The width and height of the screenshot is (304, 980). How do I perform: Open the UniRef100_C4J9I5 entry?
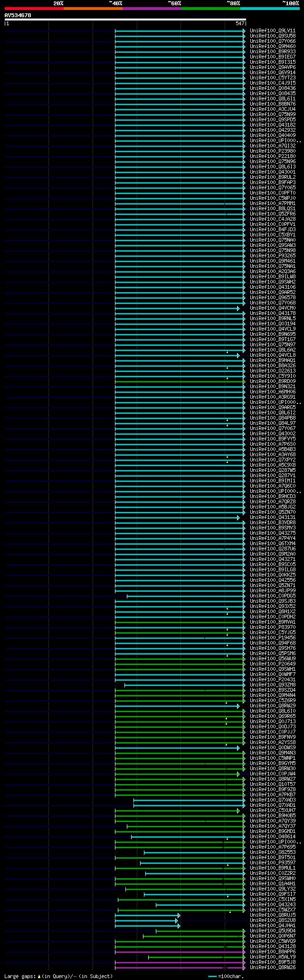pos(273,83)
